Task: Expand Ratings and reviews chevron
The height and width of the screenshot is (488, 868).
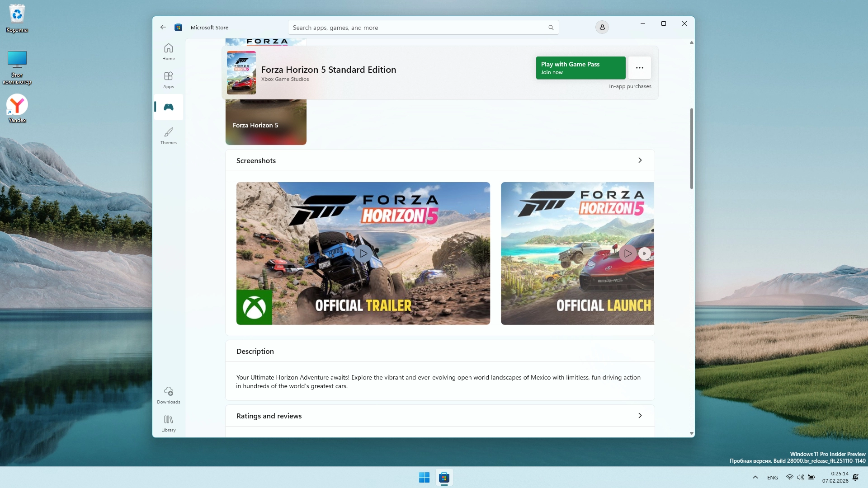Action: [640, 416]
